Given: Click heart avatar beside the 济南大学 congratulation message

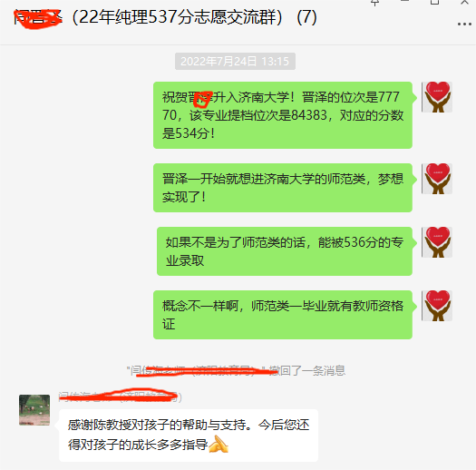Looking at the screenshot, I should [437, 97].
